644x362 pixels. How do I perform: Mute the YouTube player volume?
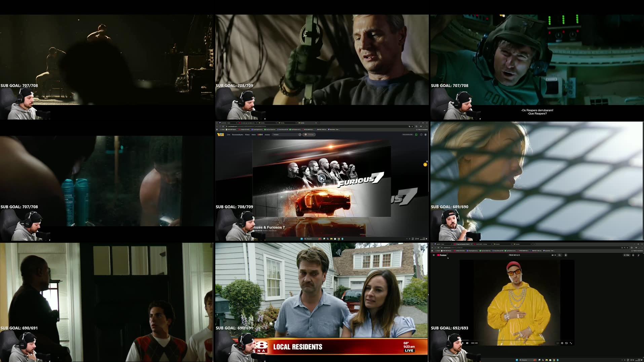[467, 343]
